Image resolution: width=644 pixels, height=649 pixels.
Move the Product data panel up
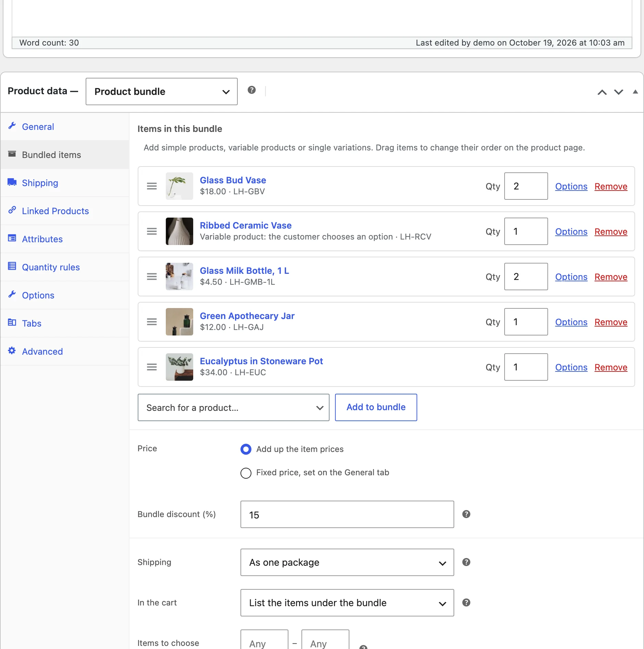click(602, 92)
